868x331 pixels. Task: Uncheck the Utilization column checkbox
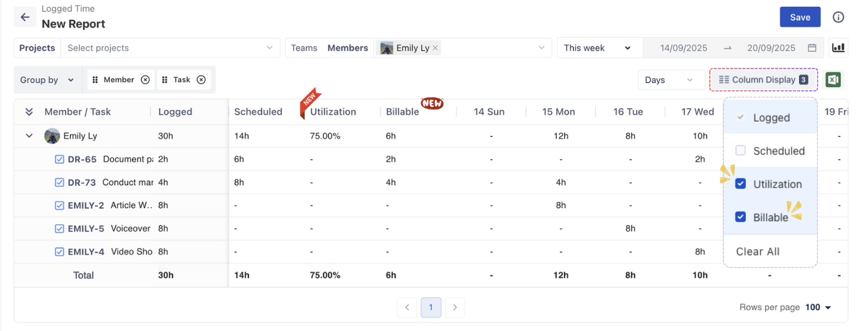740,184
